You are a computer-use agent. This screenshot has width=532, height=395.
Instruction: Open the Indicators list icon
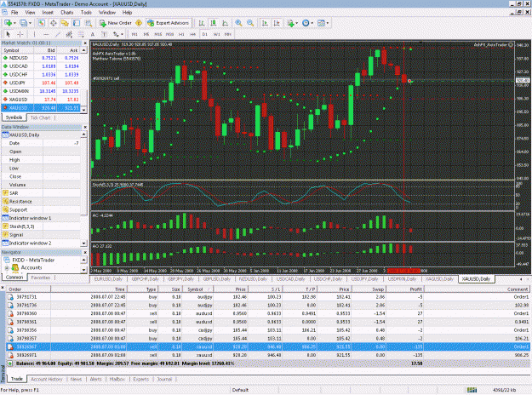coord(290,23)
